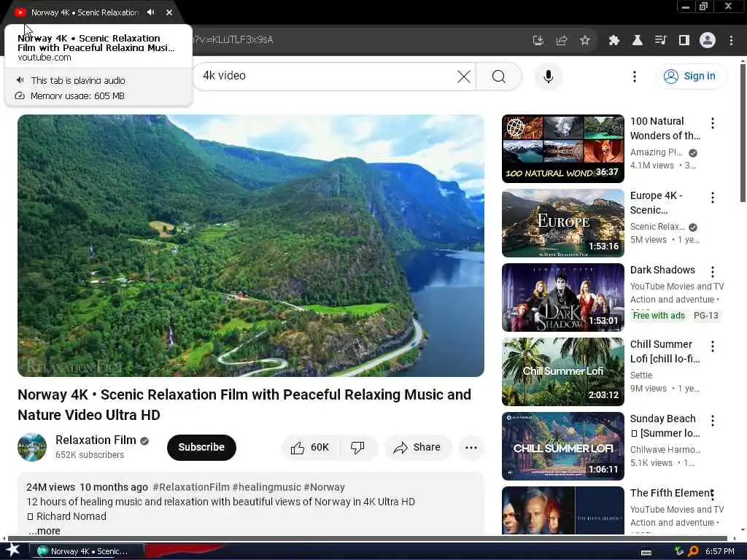Open options menu for Chill Summer Lofi
This screenshot has width=747, height=560.
712,346
